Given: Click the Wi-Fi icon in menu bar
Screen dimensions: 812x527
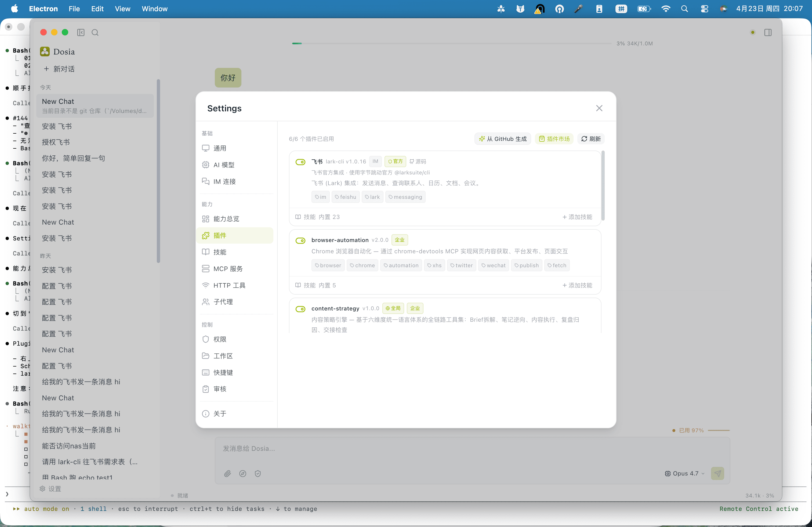Looking at the screenshot, I should pos(666,9).
